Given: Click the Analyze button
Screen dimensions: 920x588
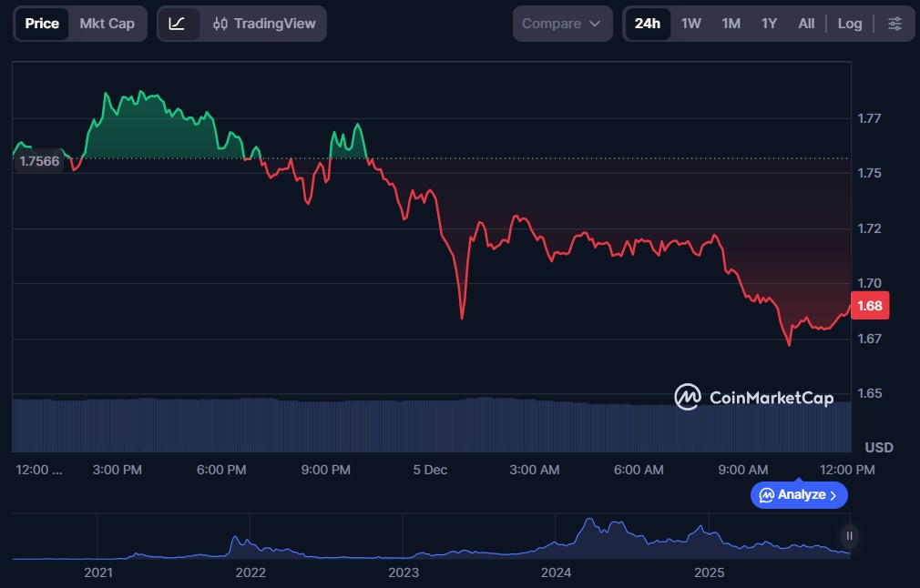Looking at the screenshot, I should click(x=799, y=495).
